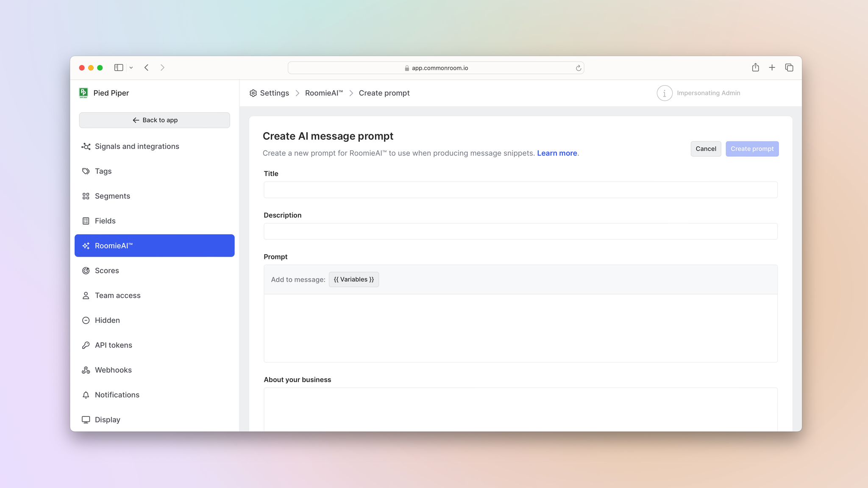868x488 pixels.
Task: Toggle the browser sidebar icon
Action: (x=119, y=68)
